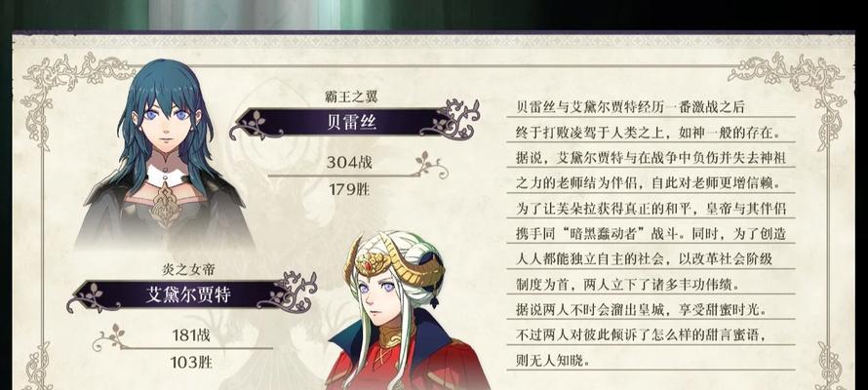Click the 304战 battle count

(x=349, y=163)
